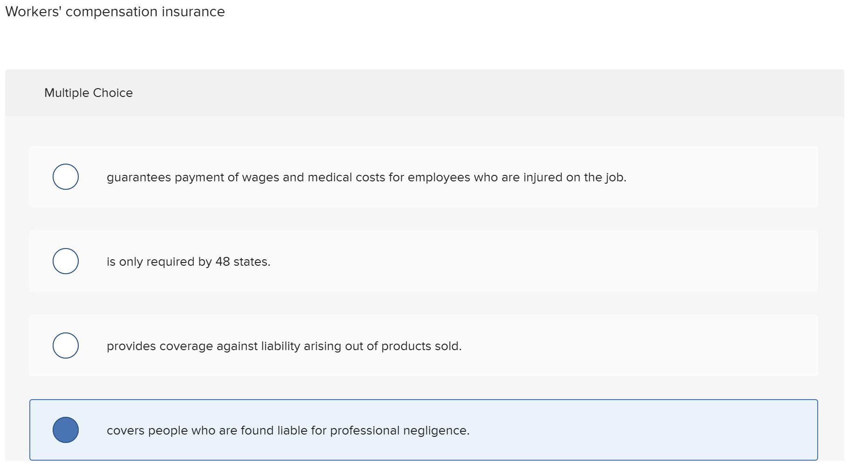The height and width of the screenshot is (470, 868).
Task: Click the third answer option card
Action: [424, 346]
